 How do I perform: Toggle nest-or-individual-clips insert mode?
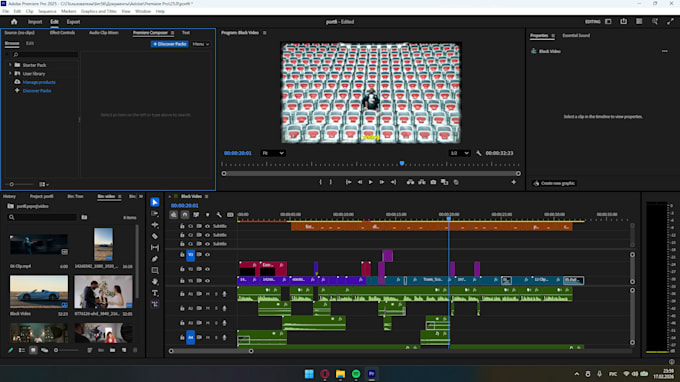click(173, 215)
